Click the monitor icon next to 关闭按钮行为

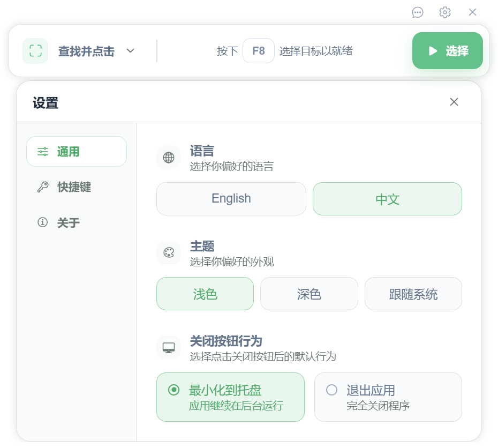tap(169, 348)
